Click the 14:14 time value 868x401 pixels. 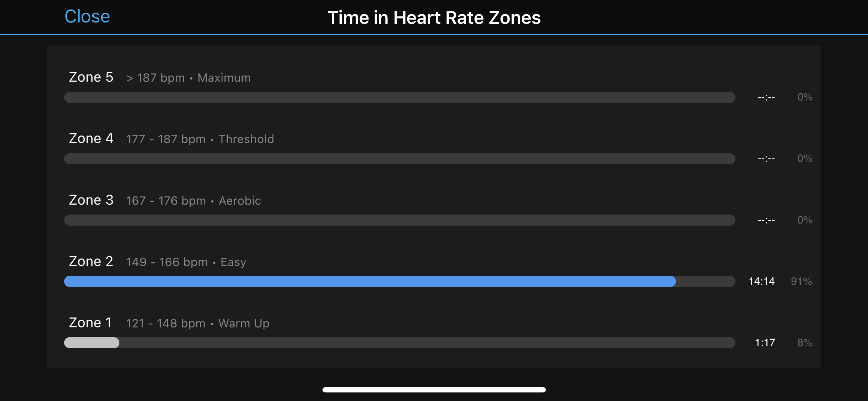pyautogui.click(x=761, y=281)
